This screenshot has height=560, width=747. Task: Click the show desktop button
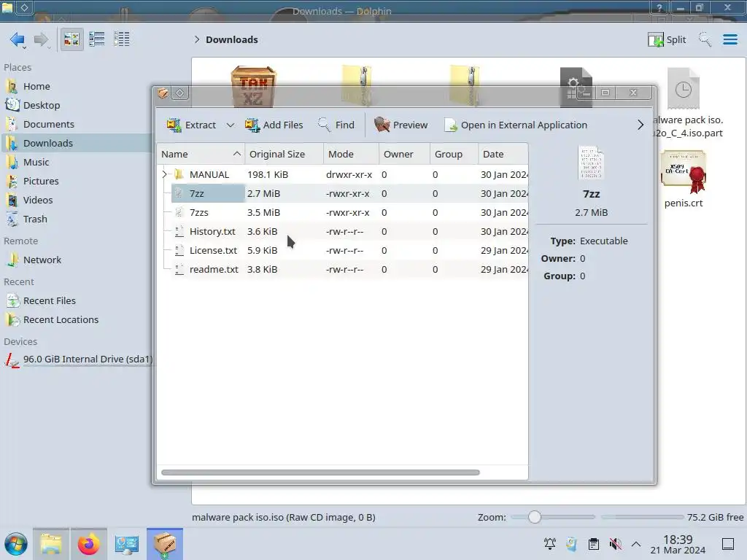click(x=728, y=544)
